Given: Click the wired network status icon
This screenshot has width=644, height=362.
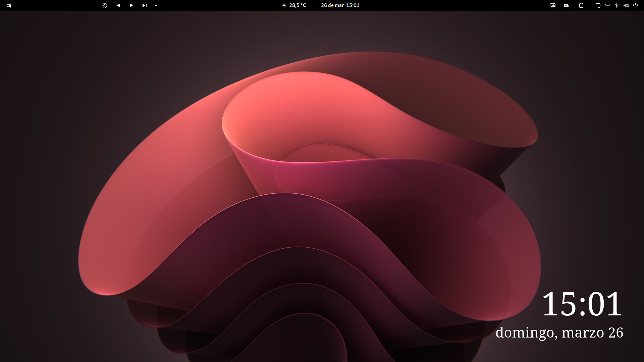Looking at the screenshot, I should coord(607,5).
